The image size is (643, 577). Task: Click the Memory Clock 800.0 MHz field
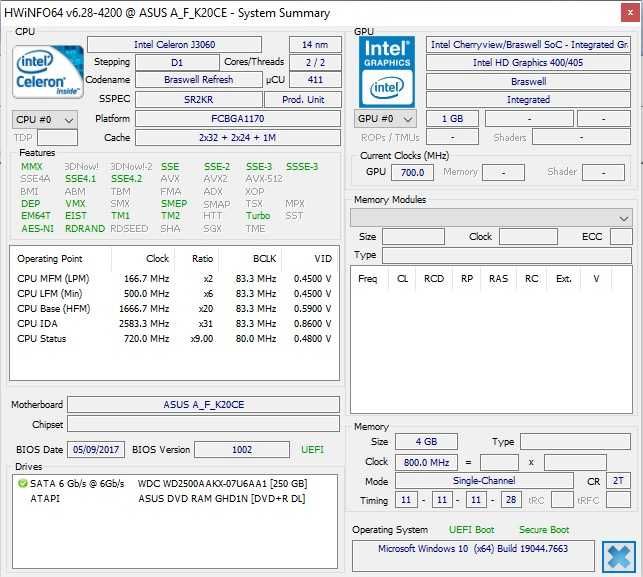pos(426,463)
